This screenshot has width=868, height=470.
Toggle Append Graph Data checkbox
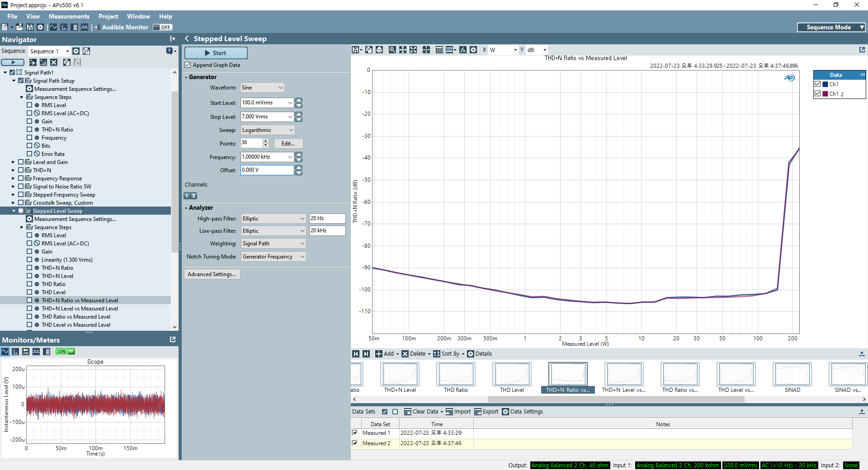[x=188, y=65]
